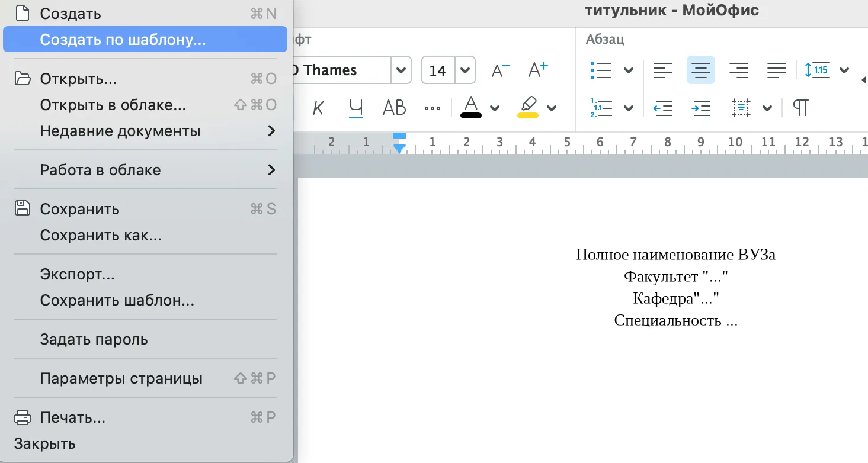Choose Печать... menu item

click(145, 417)
